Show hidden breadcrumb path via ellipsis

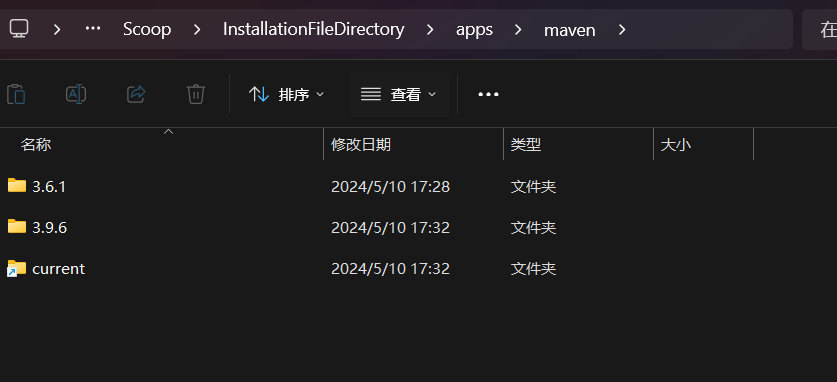point(93,29)
